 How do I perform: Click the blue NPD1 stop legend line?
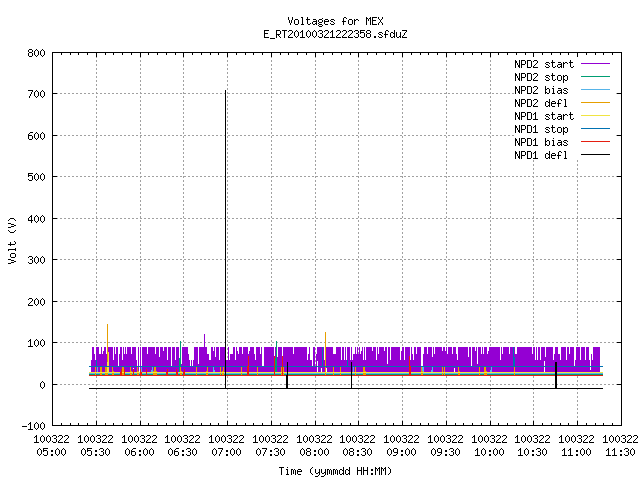point(595,129)
